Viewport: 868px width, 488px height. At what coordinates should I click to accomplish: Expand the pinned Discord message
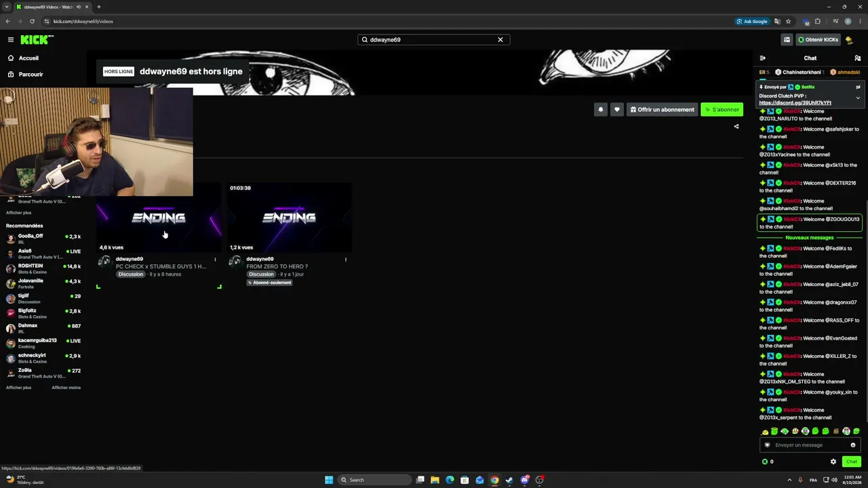[x=858, y=98]
